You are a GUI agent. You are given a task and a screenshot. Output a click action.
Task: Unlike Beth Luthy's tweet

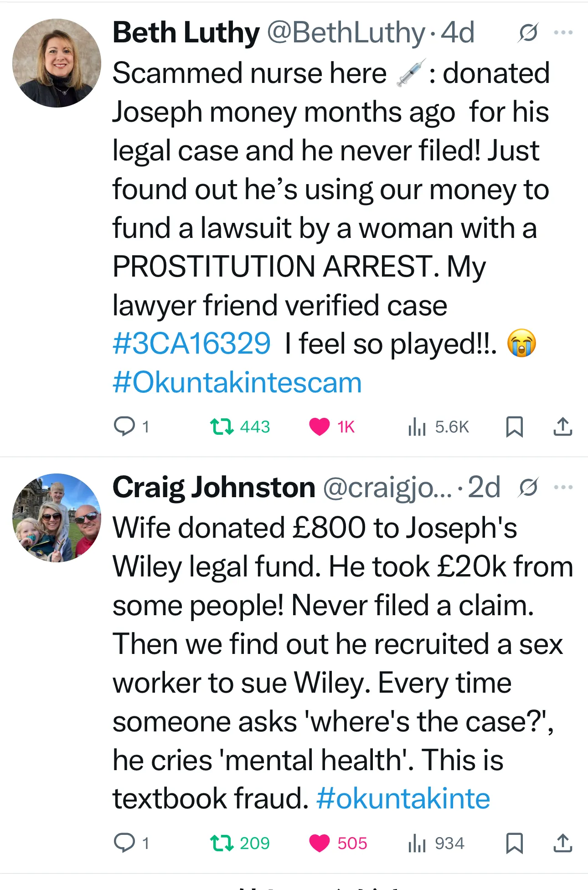coord(319,427)
